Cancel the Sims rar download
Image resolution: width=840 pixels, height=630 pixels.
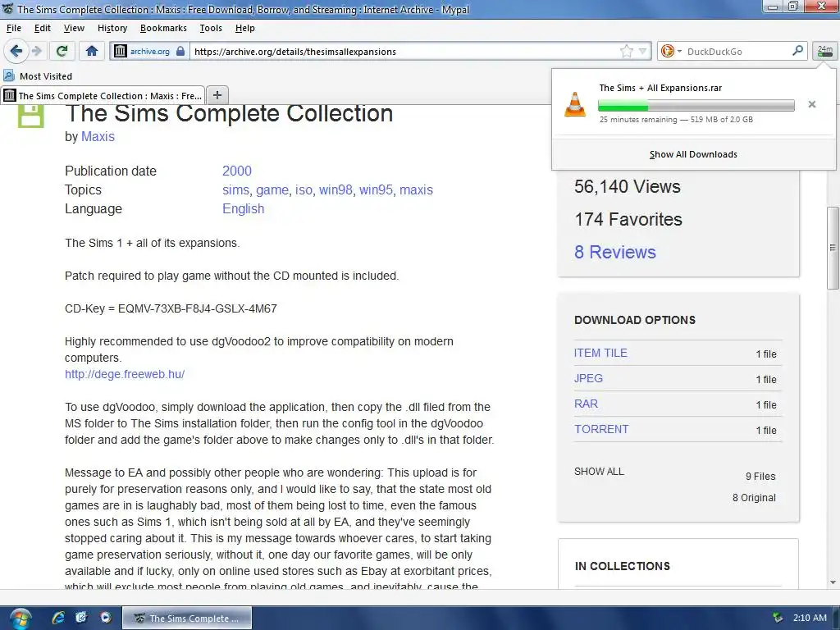point(811,104)
